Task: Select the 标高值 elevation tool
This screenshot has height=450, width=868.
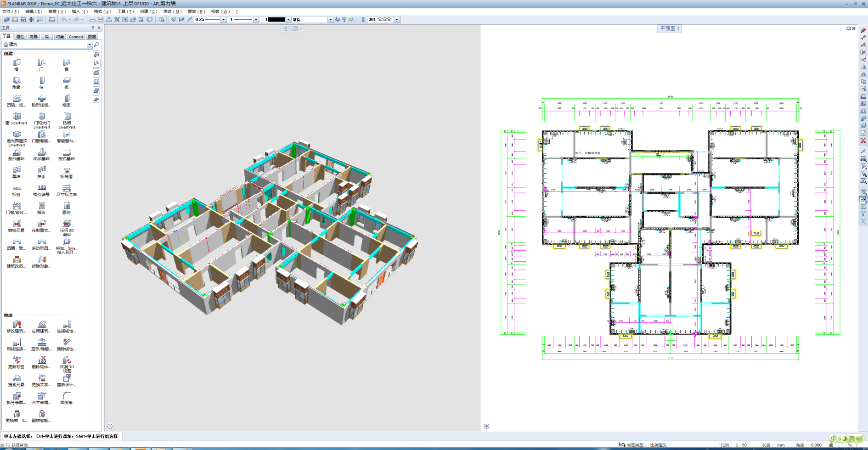Action: point(67,172)
